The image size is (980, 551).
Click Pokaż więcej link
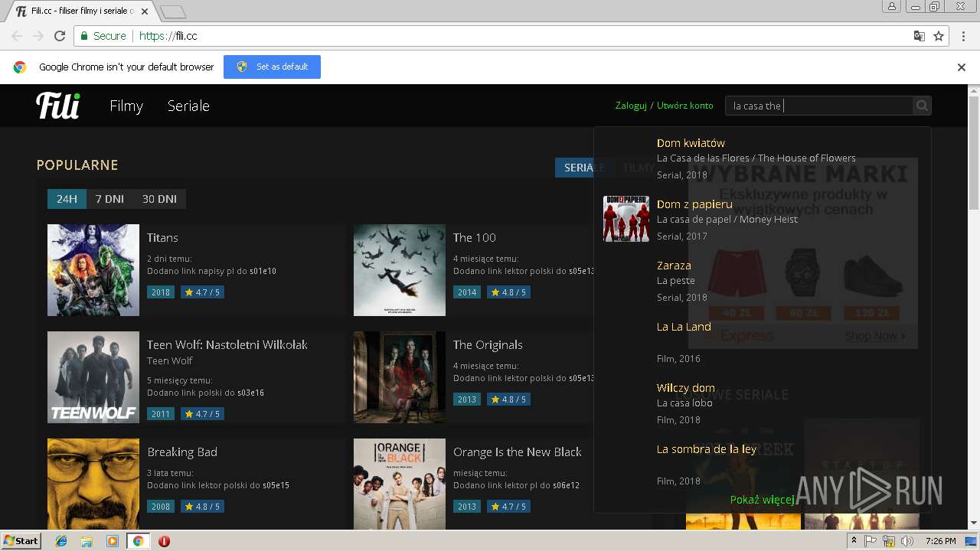click(763, 500)
